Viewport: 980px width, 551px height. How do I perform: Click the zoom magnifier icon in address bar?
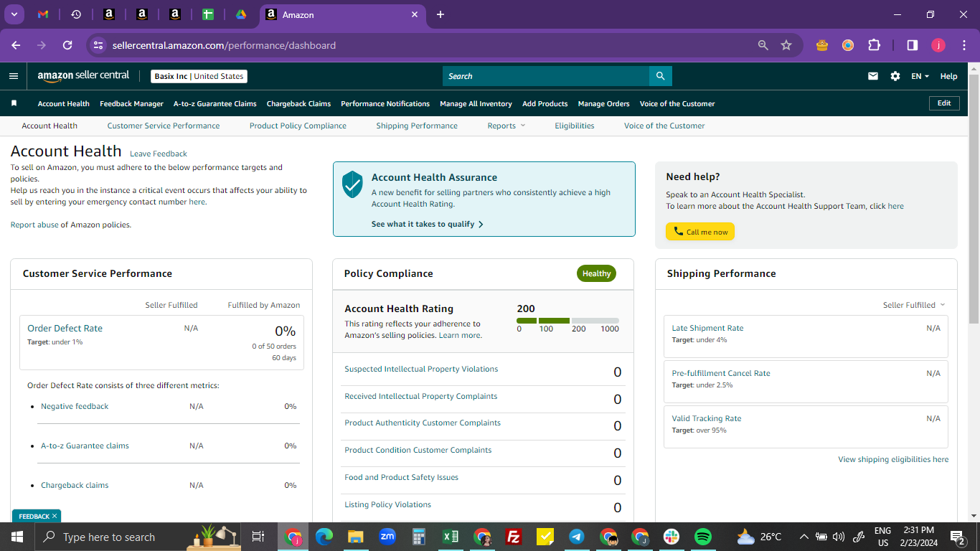[763, 45]
